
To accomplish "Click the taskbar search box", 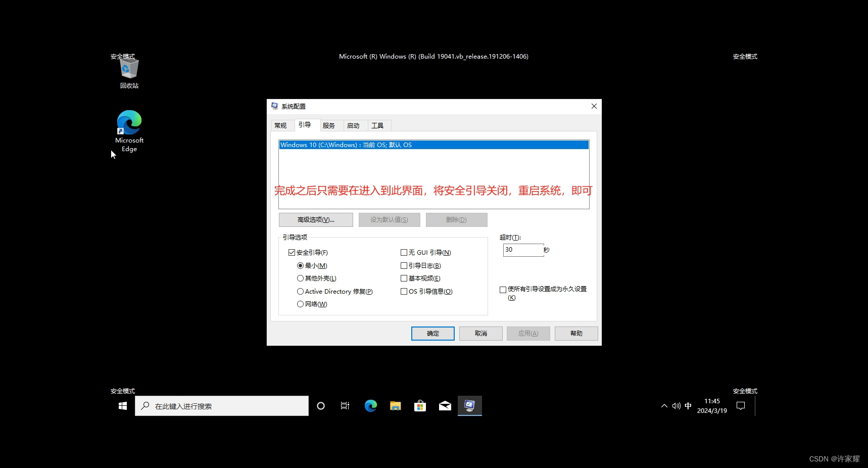I will click(x=222, y=406).
